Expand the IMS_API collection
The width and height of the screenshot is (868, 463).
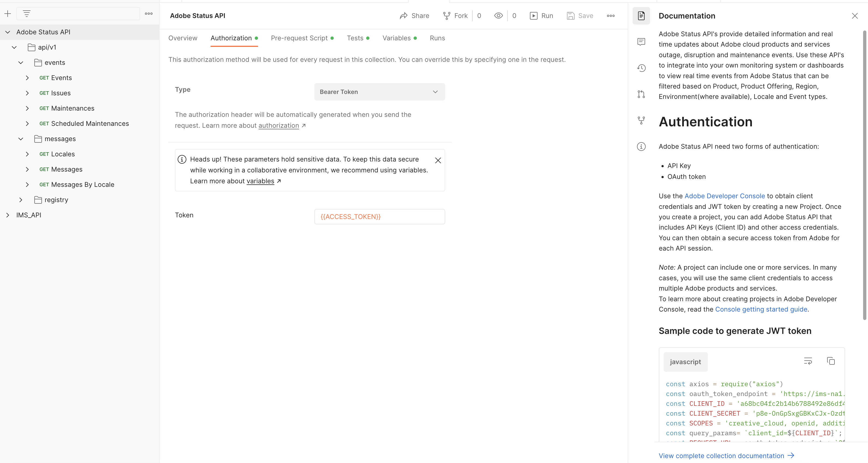pyautogui.click(x=7, y=215)
